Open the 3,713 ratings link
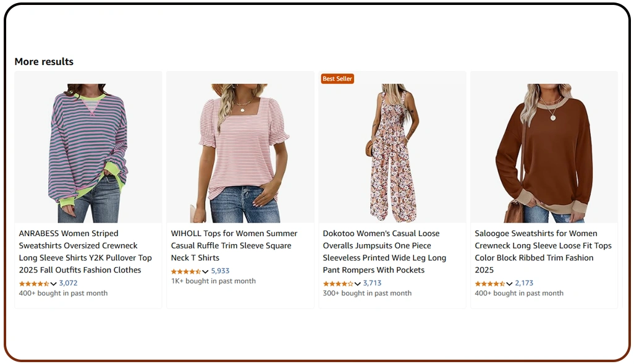Viewport: 634px width, 364px height. click(372, 283)
